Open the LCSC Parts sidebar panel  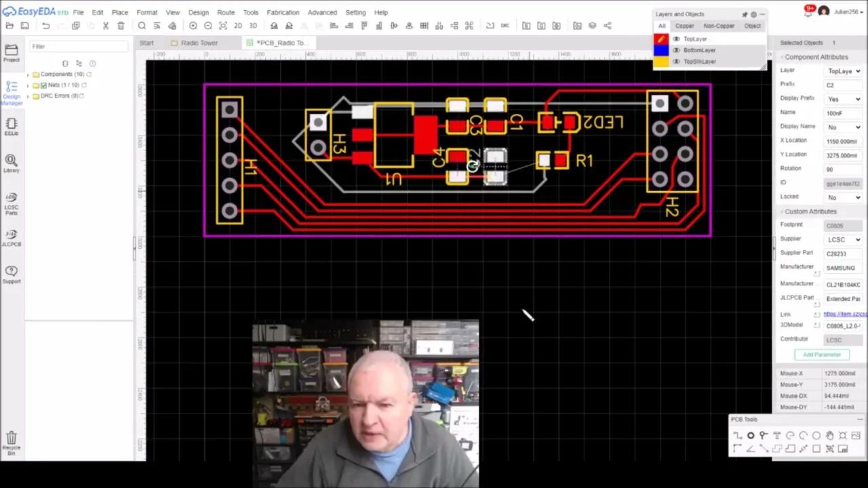click(x=12, y=204)
